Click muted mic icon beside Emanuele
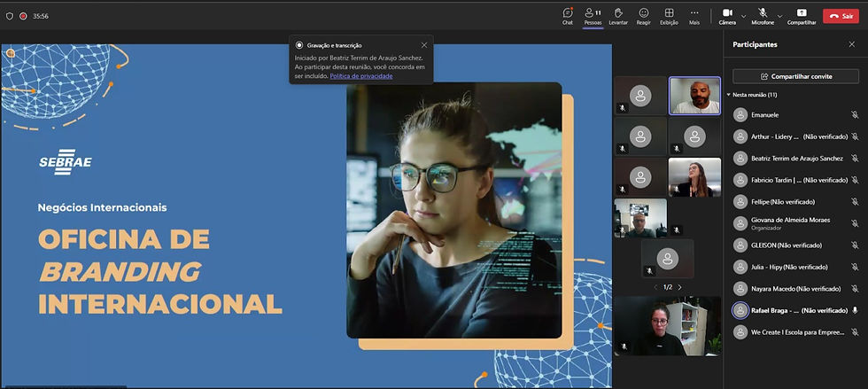 coord(855,114)
